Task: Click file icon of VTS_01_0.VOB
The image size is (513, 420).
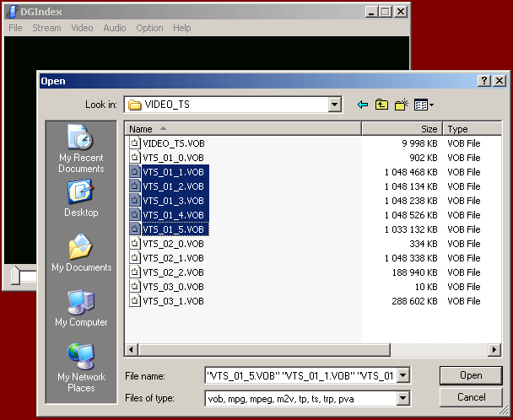Action: point(134,158)
